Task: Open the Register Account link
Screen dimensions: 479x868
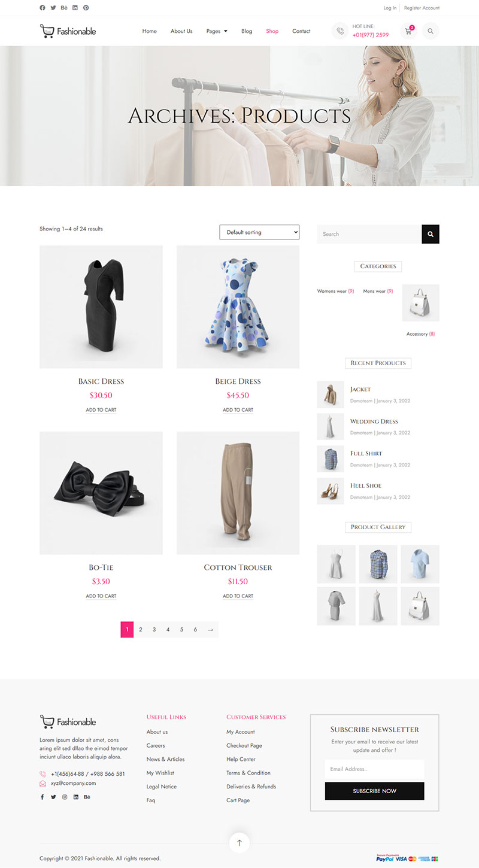Action: click(x=422, y=8)
